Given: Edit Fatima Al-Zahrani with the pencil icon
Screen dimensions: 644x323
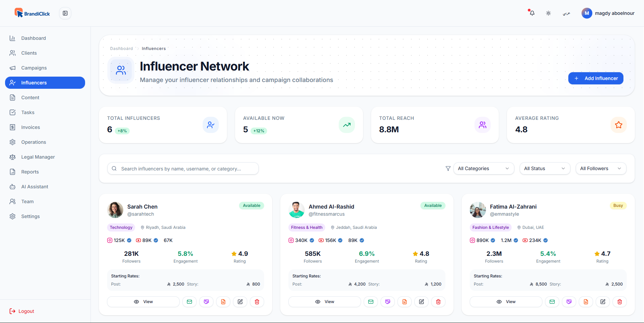Looking at the screenshot, I should click(602, 302).
